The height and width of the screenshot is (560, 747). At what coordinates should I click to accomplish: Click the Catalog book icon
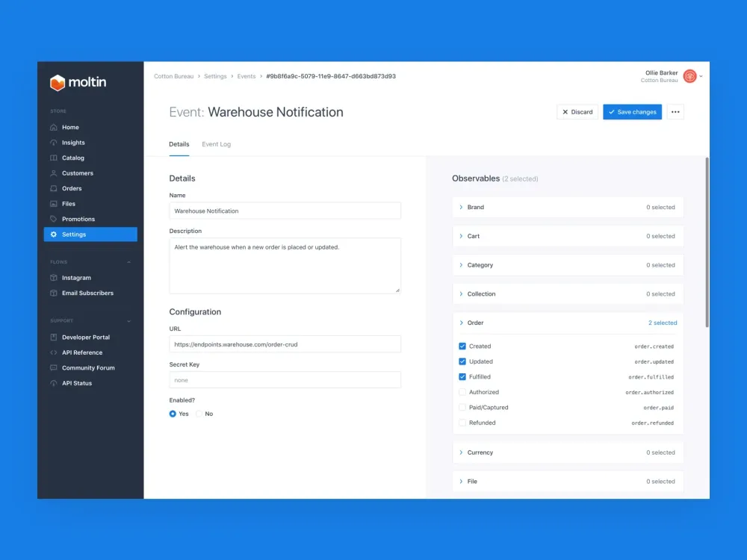53,158
